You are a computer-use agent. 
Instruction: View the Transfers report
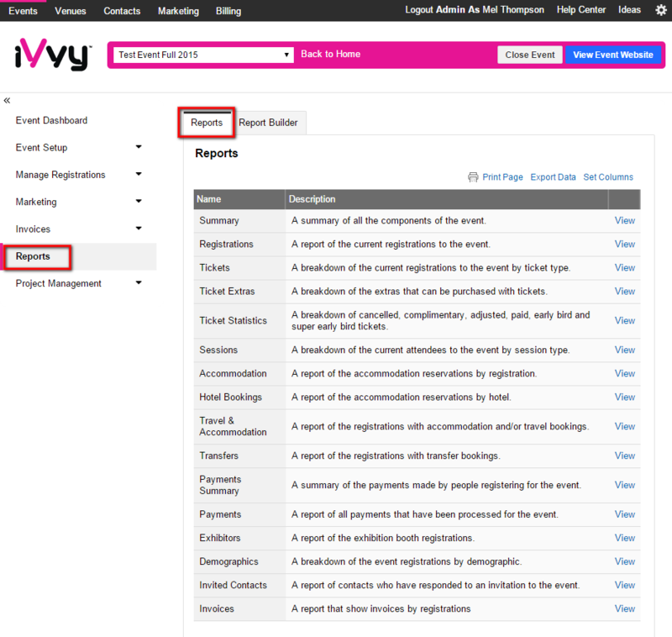pyautogui.click(x=624, y=455)
